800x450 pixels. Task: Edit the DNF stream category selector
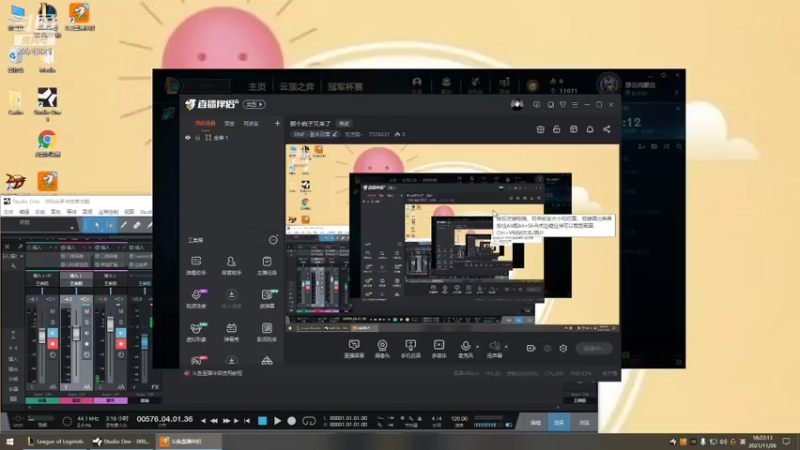pyautogui.click(x=315, y=134)
